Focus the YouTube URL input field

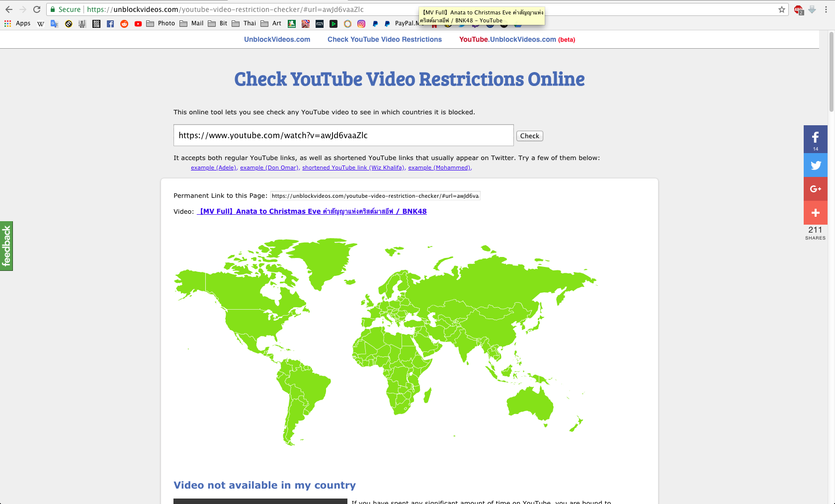coord(343,135)
